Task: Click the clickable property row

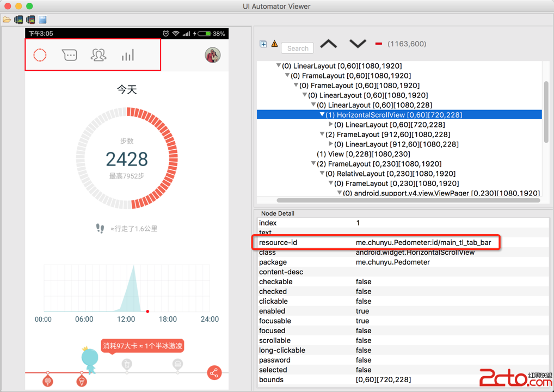Action: point(403,301)
